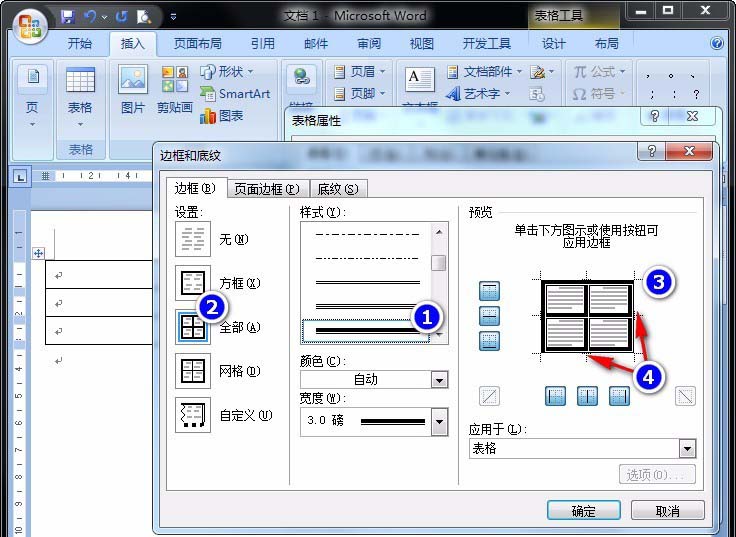This screenshot has height=537, width=736.
Task: Select the 方框 box border setting icon
Action: (193, 283)
